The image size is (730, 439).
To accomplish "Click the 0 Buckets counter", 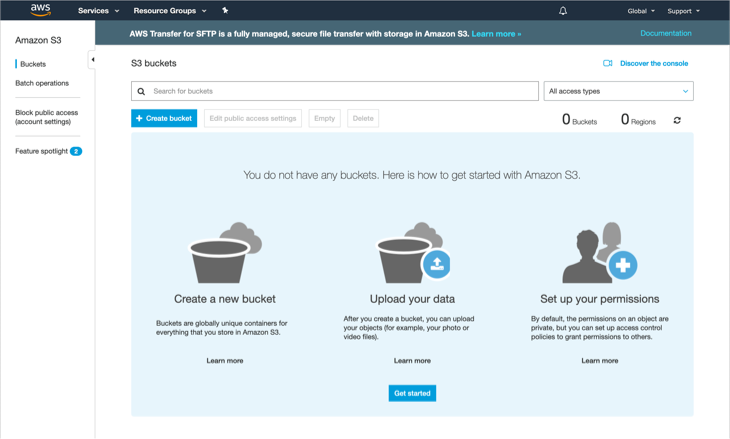I will tap(579, 120).
